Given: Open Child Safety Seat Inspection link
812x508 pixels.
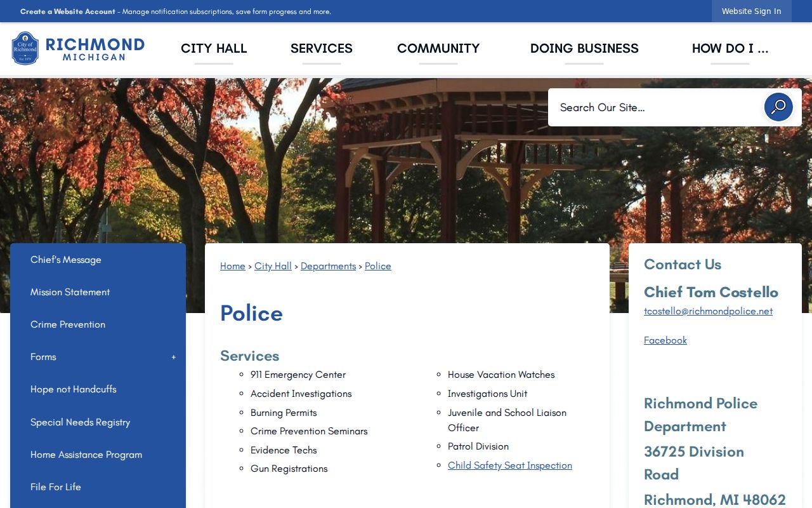Looking at the screenshot, I should click(510, 465).
